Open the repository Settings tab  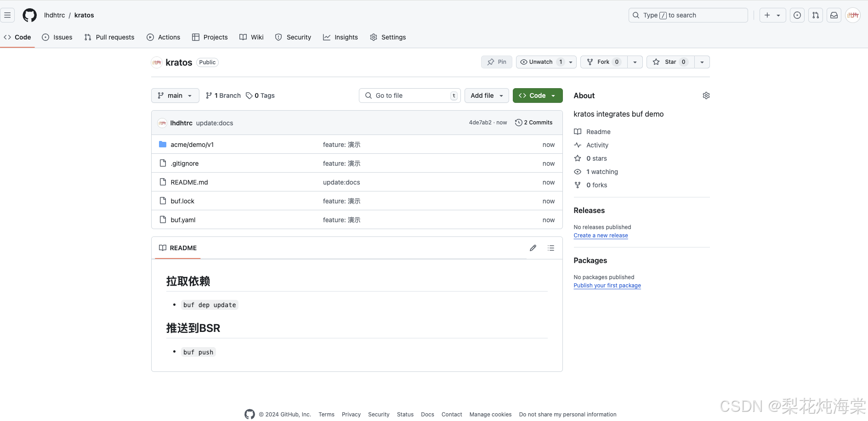(388, 37)
